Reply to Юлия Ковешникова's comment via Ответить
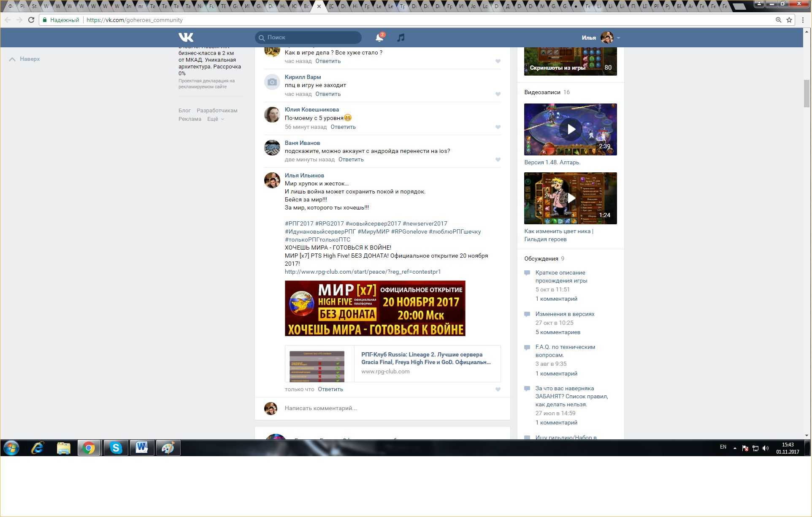The width and height of the screenshot is (812, 517). (343, 127)
